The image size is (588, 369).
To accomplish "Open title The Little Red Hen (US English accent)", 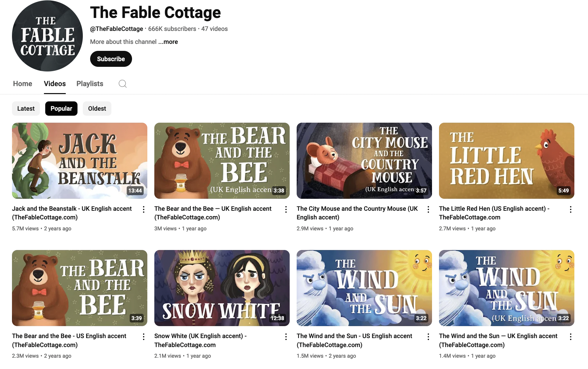I will 494,213.
